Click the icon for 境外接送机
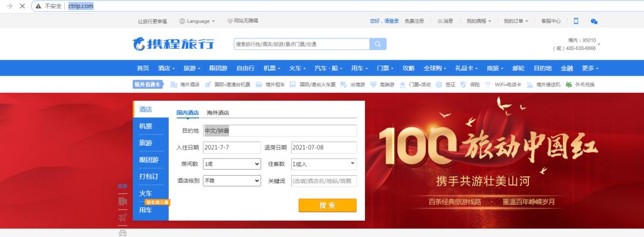This screenshot has width=644, height=237. (530, 85)
